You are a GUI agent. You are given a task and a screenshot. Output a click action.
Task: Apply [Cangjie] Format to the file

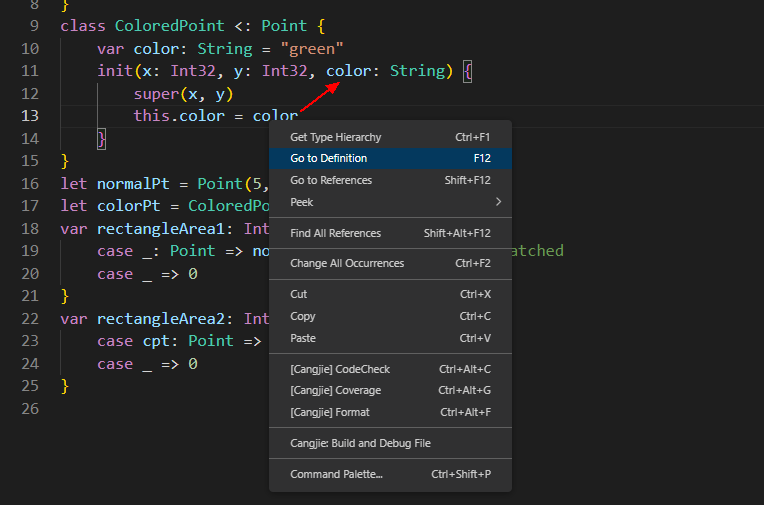tap(329, 412)
